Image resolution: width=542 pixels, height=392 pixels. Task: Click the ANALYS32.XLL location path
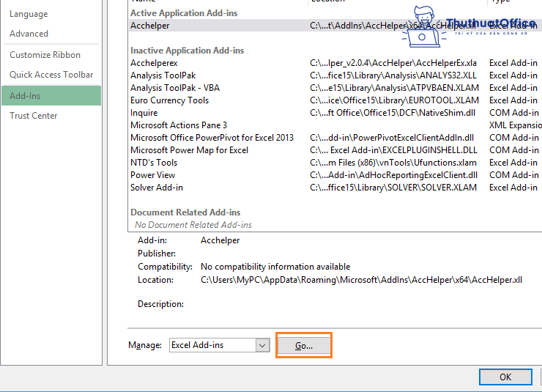(x=393, y=75)
